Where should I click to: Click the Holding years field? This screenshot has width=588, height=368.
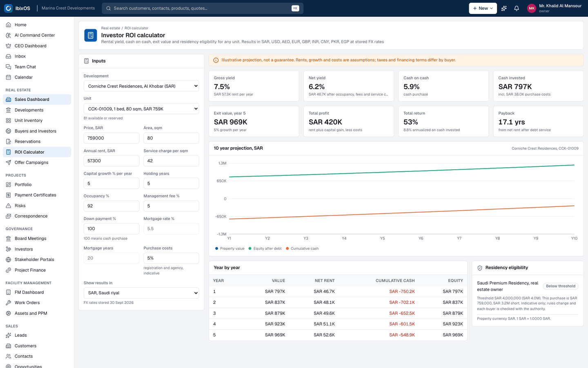pos(171,184)
